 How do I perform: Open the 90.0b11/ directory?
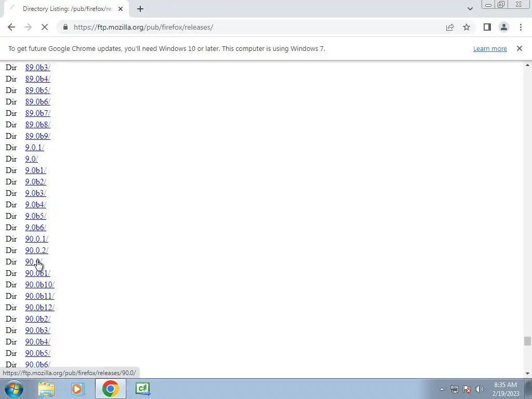click(39, 296)
